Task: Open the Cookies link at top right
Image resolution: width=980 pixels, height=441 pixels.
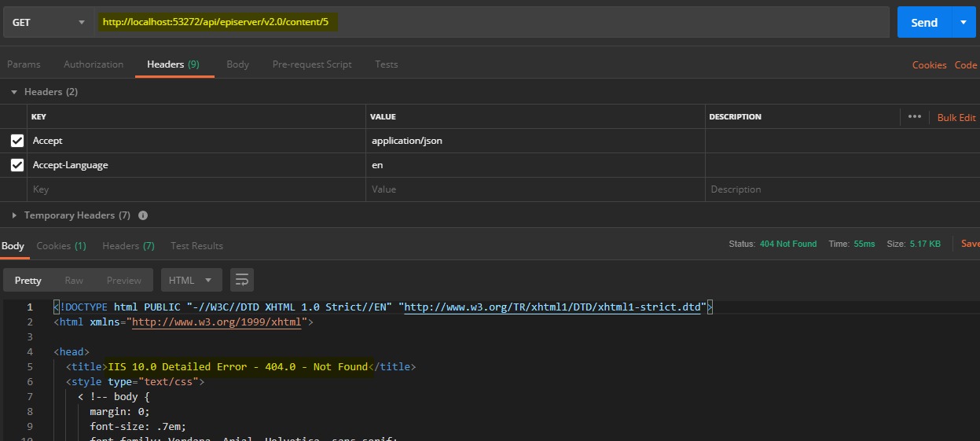Action: click(929, 65)
